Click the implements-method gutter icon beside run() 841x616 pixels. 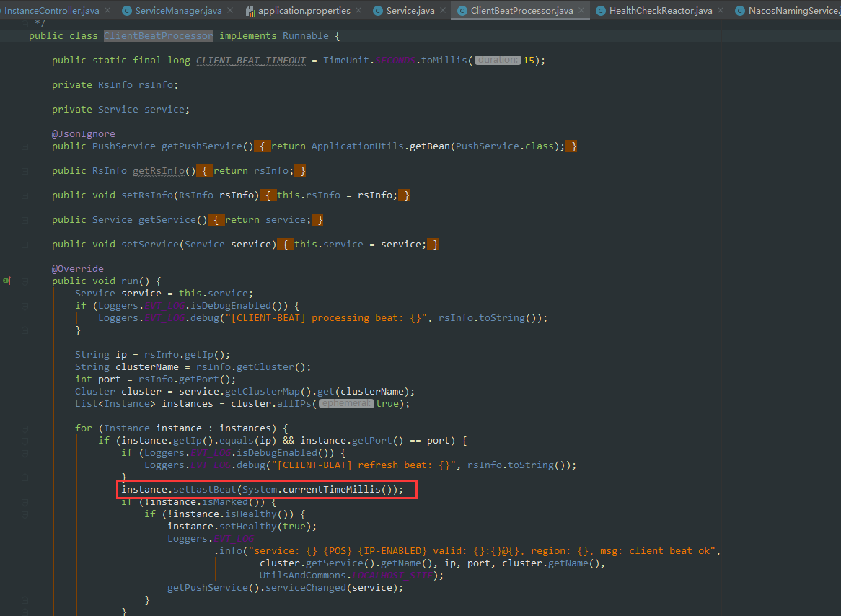pyautogui.click(x=7, y=281)
